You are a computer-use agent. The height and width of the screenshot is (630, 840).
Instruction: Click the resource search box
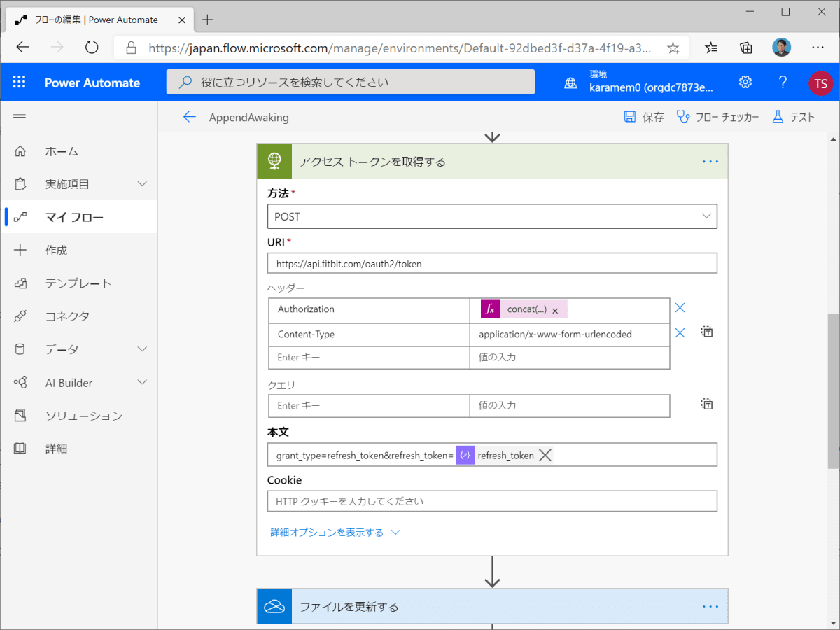click(x=351, y=82)
